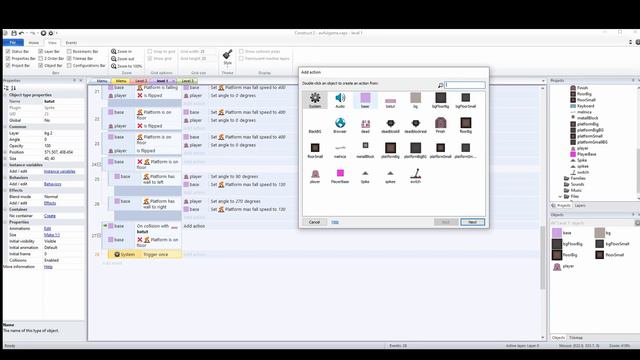Image resolution: width=640 pixels, height=360 pixels.
Task: Collapse the Behaviors properties section
Action: tap(6, 178)
